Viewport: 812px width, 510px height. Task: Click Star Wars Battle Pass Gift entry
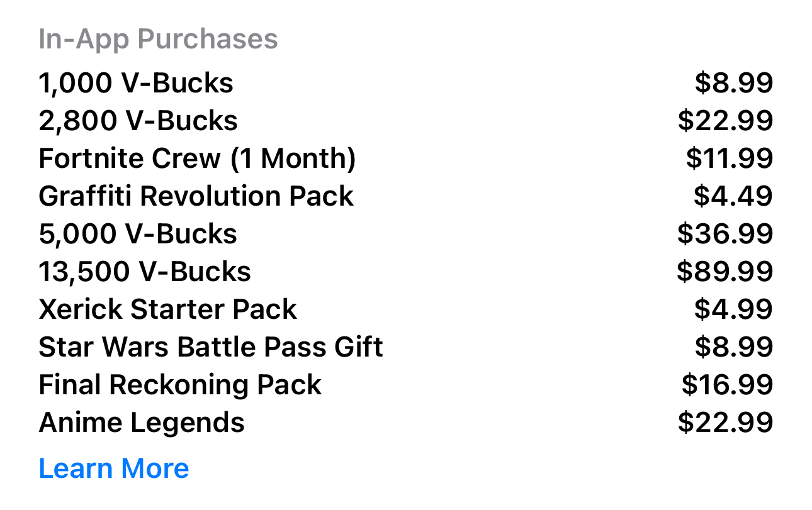pyautogui.click(x=211, y=347)
